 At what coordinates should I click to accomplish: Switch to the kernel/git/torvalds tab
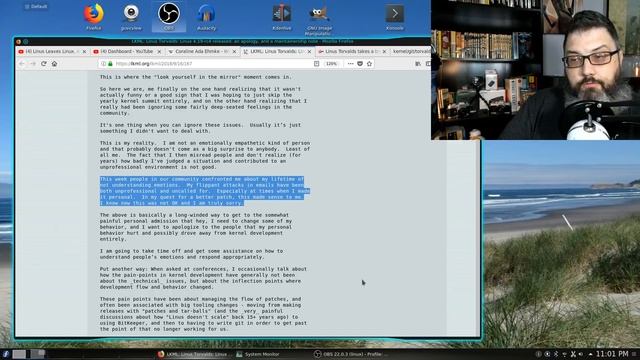410,51
